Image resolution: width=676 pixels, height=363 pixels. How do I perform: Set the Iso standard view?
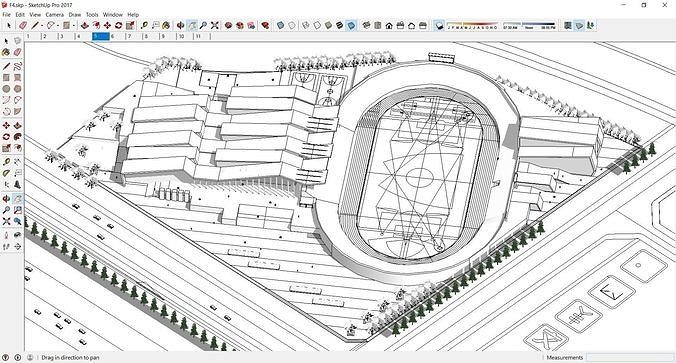(366, 26)
